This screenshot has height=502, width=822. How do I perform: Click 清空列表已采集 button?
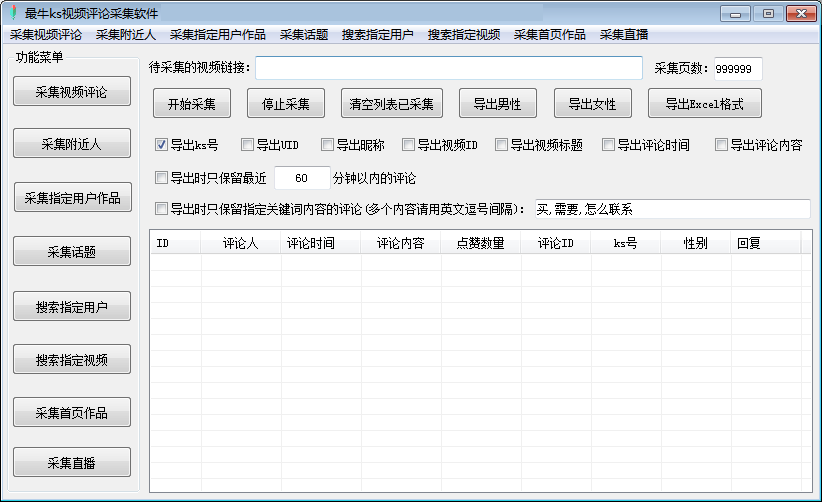392,103
